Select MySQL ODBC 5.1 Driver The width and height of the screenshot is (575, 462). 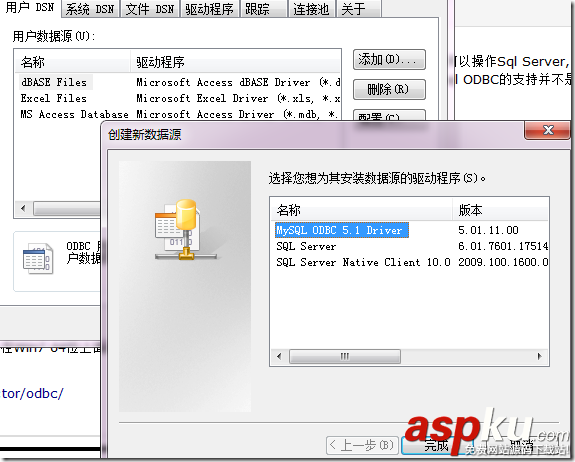point(342,230)
